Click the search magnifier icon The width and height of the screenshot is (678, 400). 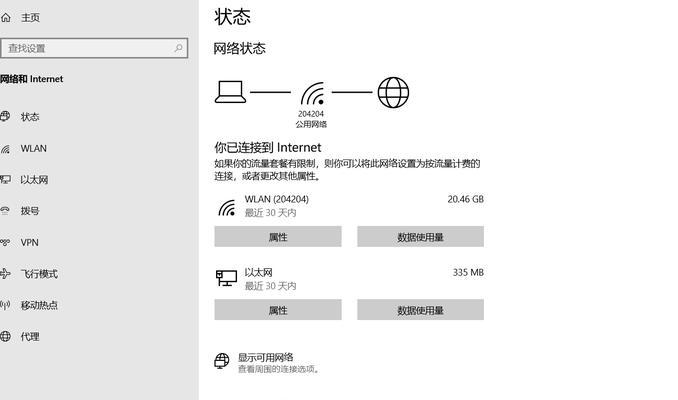(x=178, y=48)
